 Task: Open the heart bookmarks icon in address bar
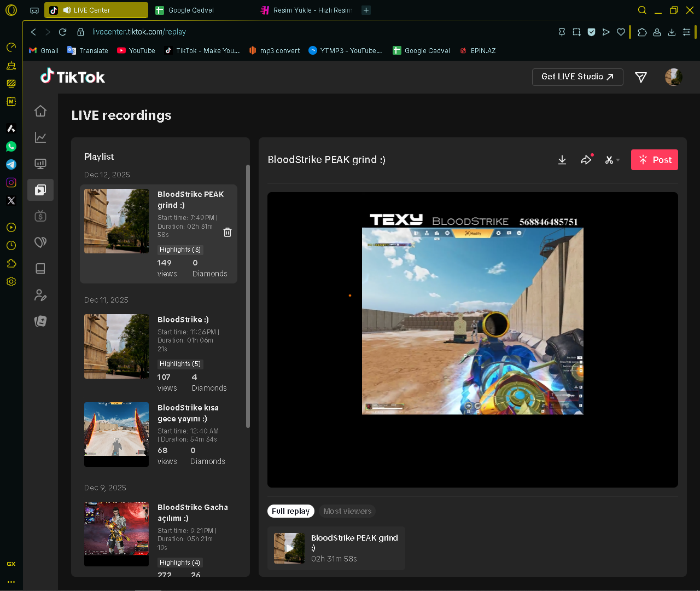point(621,32)
